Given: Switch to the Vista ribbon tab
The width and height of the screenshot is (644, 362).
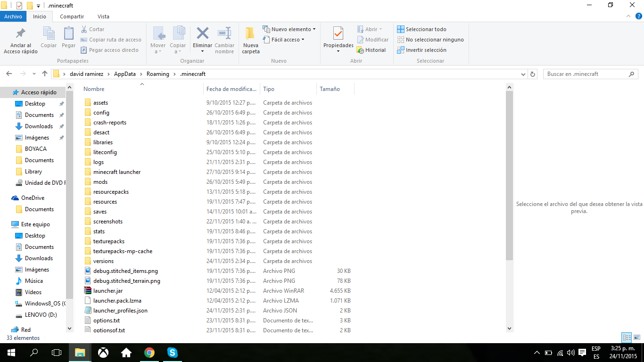Looking at the screenshot, I should click(x=103, y=16).
